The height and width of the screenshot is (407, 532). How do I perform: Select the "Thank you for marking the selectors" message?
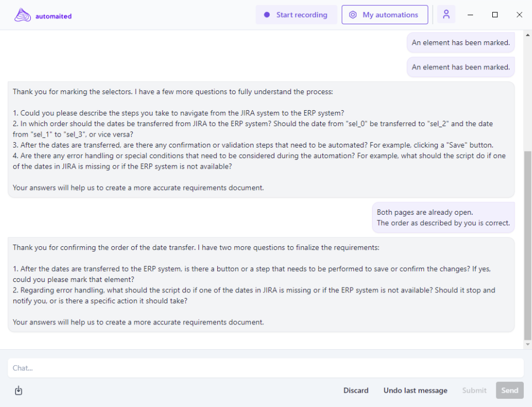pyautogui.click(x=261, y=140)
